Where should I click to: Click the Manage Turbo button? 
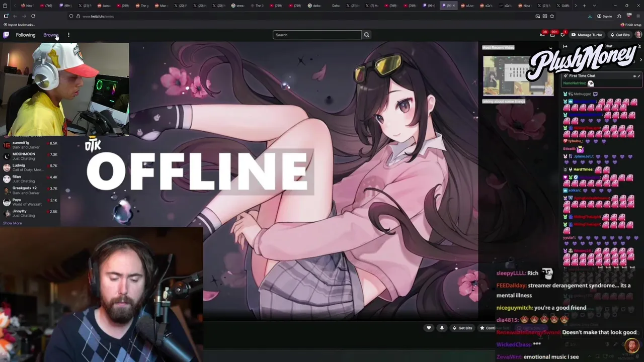point(587,35)
